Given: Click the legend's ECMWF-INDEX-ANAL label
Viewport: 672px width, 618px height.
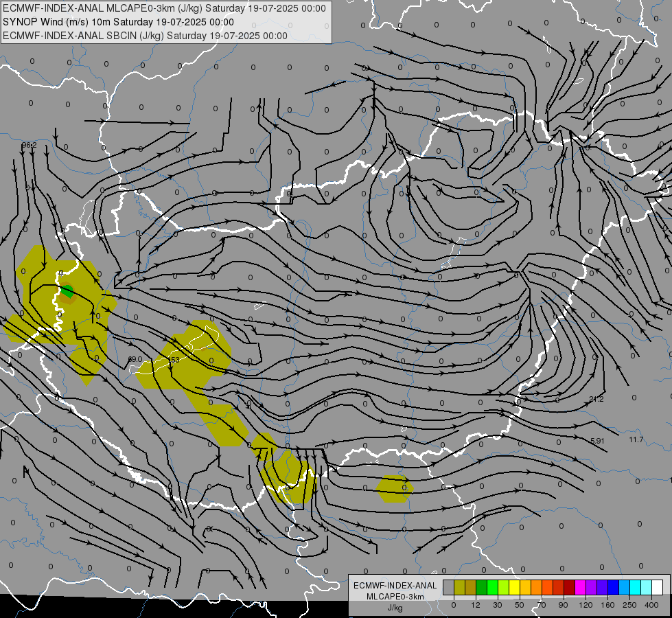Looking at the screenshot, I should (395, 586).
